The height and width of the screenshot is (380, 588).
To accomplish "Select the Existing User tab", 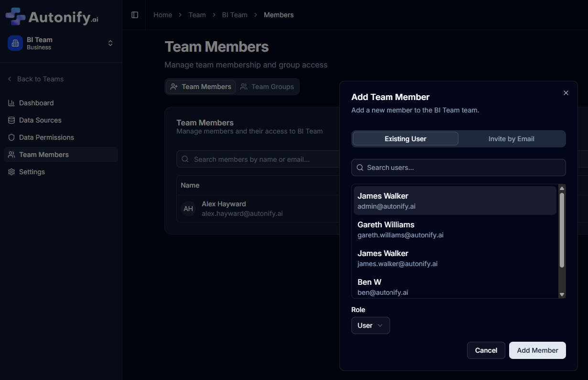I will 405,139.
